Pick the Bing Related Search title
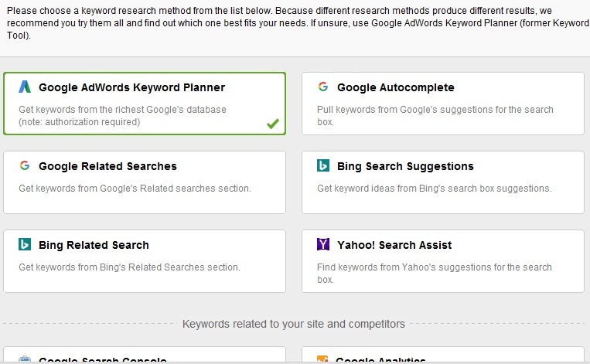 [x=94, y=245]
